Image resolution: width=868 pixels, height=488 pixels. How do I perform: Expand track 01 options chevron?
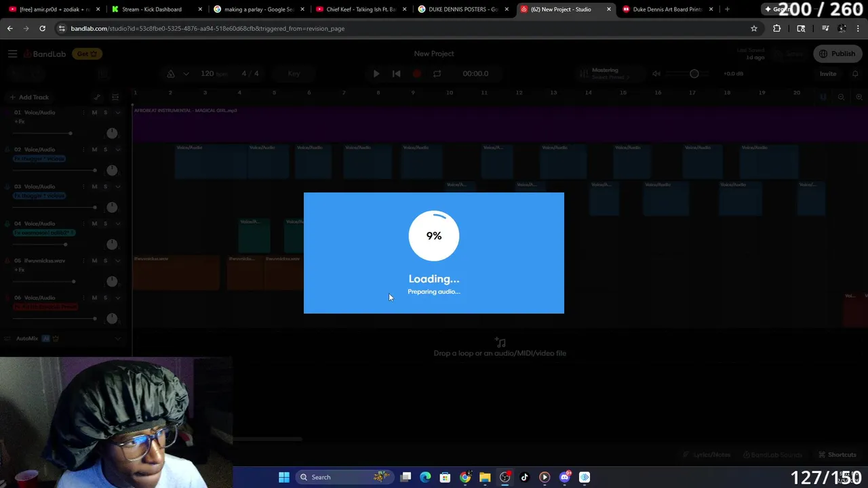(118, 113)
